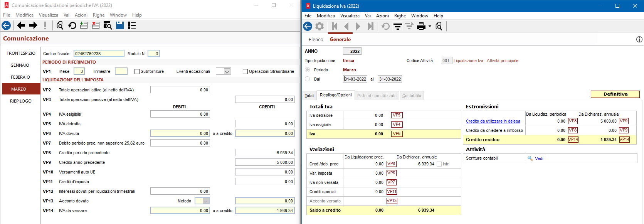Click the printer icon in Liquidazione Iva toolbar
This screenshot has height=224, width=644.
[x=421, y=26]
